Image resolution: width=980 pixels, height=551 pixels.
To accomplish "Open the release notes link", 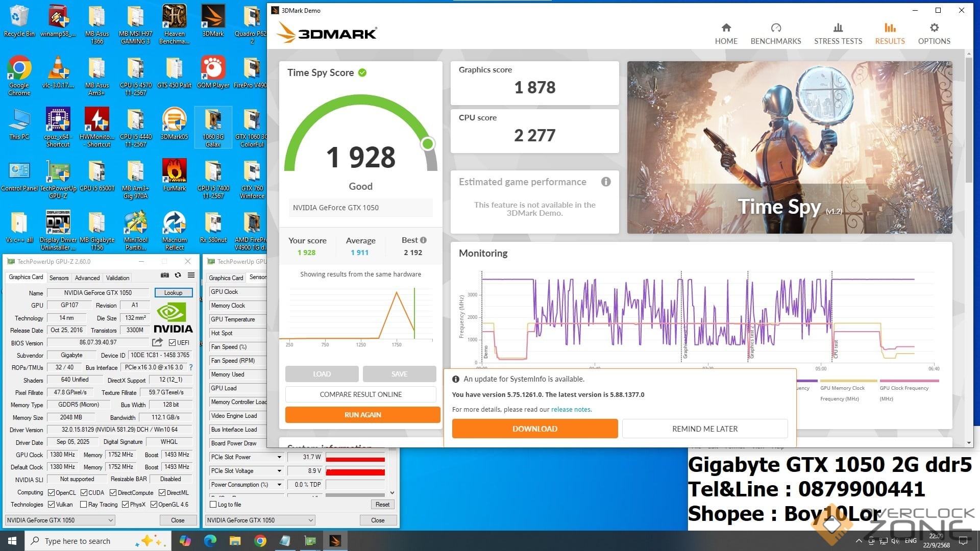I will click(571, 409).
